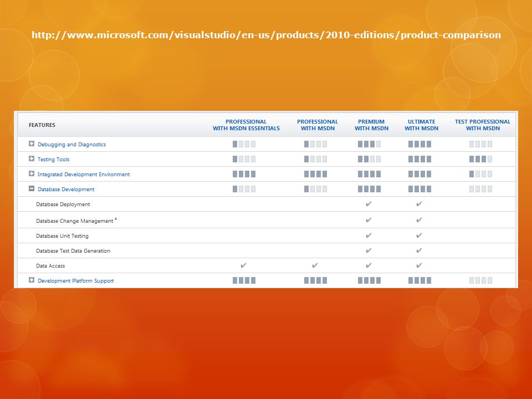Expand the Testing Tools row
The height and width of the screenshot is (399, 532).
[32, 159]
